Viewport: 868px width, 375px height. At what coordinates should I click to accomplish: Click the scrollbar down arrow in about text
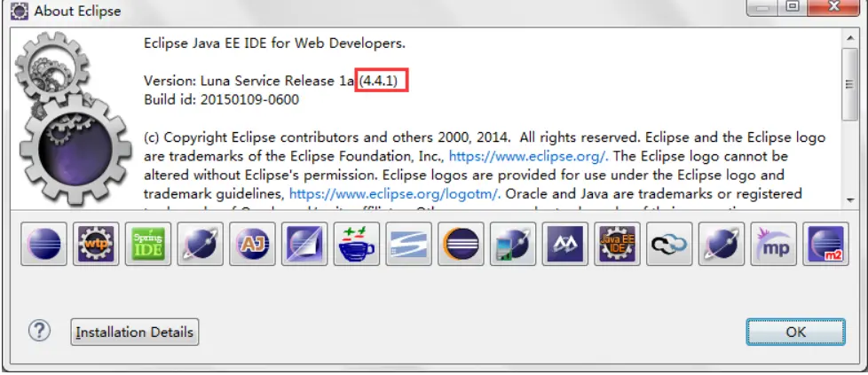(x=849, y=200)
